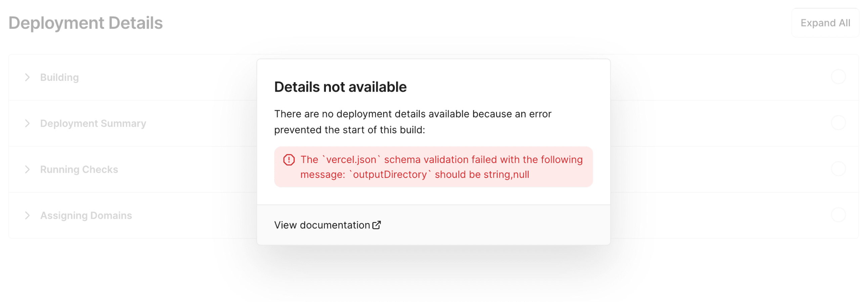Click the Deployment Summary section label
Screen dimensions: 868x302
pos(93,123)
